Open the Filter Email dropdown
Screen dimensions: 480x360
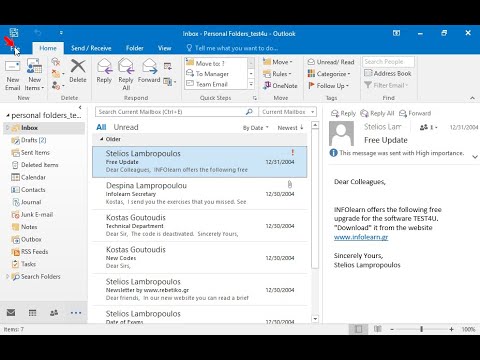click(x=386, y=85)
